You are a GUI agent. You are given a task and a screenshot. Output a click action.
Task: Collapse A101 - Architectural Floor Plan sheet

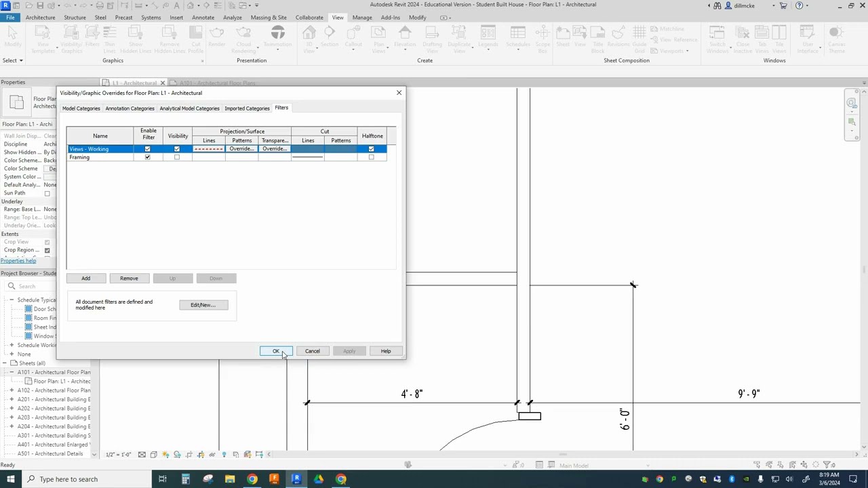[x=12, y=372]
